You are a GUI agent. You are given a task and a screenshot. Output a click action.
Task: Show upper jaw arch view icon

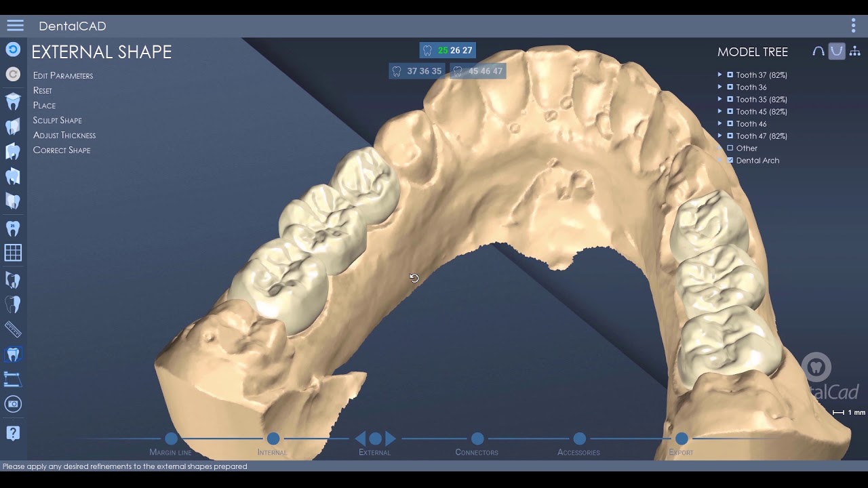[818, 52]
